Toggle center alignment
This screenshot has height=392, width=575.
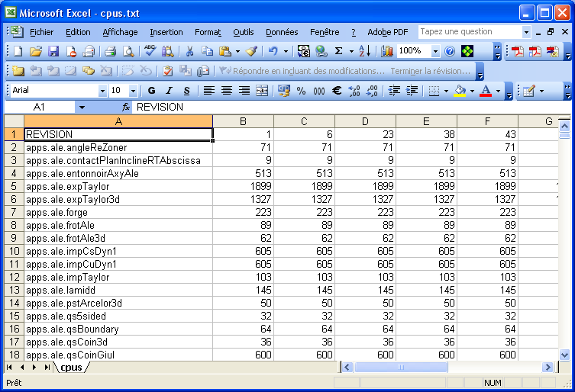[227, 91]
